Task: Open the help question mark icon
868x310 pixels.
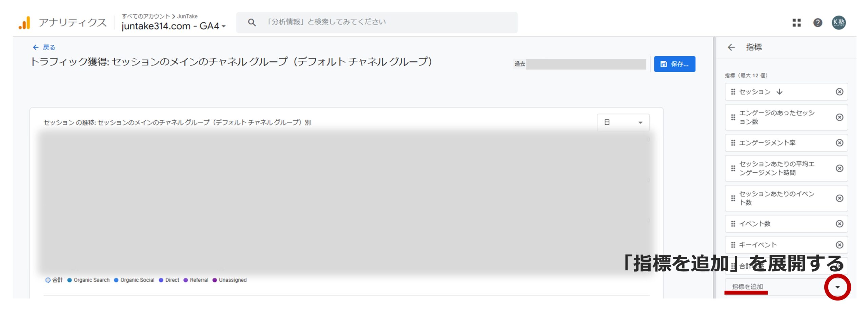Action: click(x=818, y=22)
